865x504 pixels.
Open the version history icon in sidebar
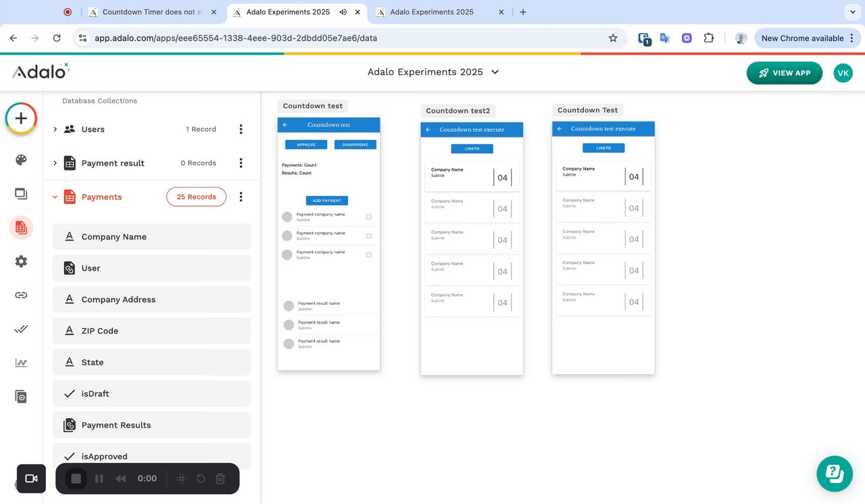click(x=21, y=397)
